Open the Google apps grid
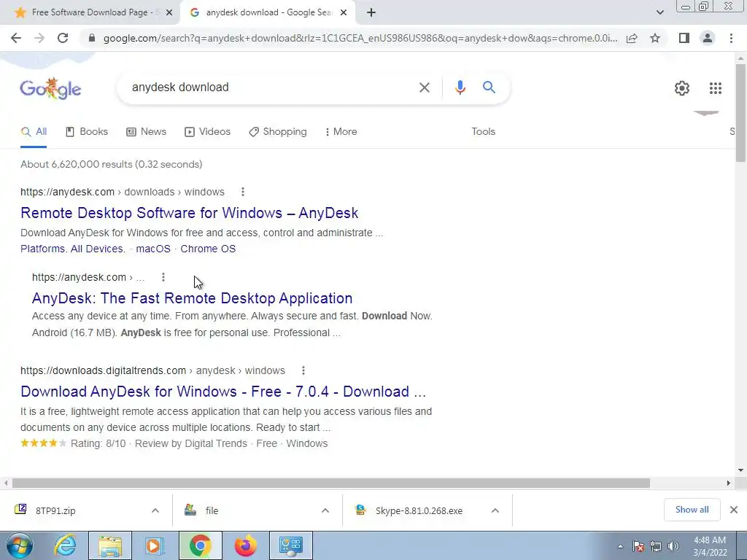This screenshot has height=560, width=747. pyautogui.click(x=715, y=88)
